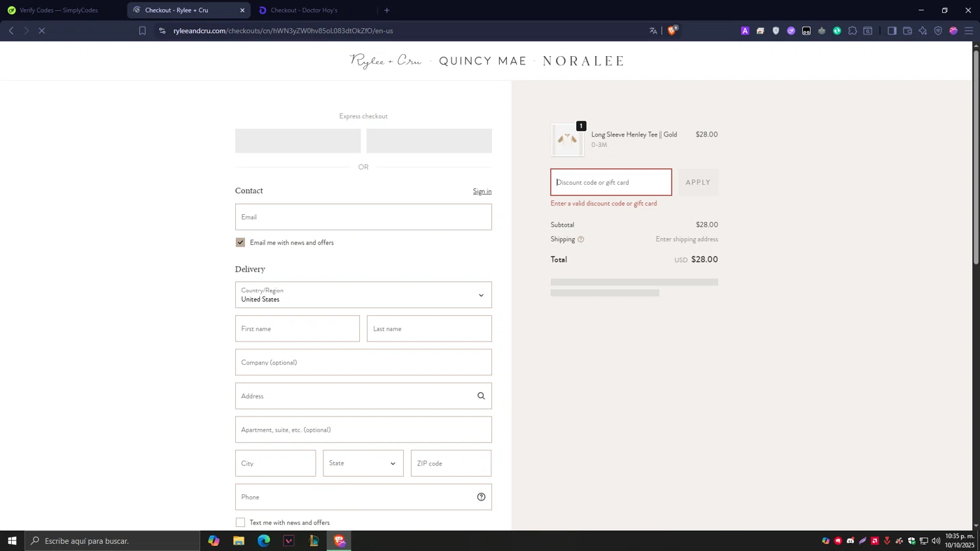980x551 pixels.
Task: Open the Brave Wallet icon
Action: pos(907,31)
